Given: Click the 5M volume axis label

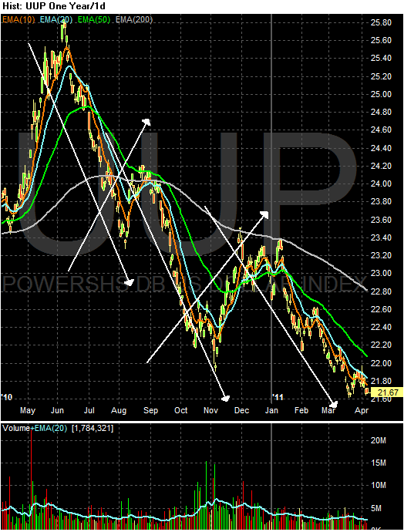Looking at the screenshot, I should (x=376, y=508).
